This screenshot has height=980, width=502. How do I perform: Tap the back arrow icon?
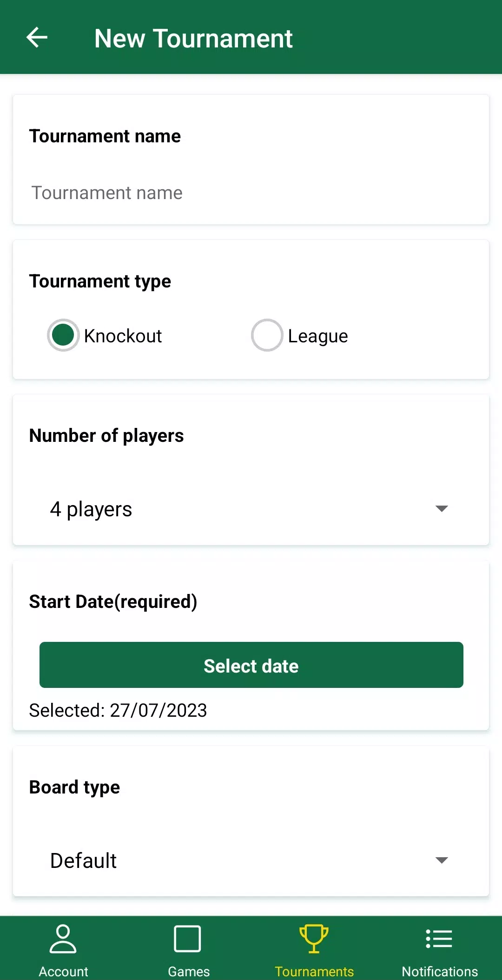point(37,38)
